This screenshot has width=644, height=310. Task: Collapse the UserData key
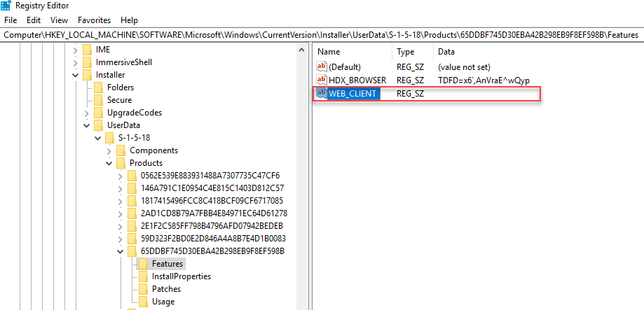tap(87, 125)
